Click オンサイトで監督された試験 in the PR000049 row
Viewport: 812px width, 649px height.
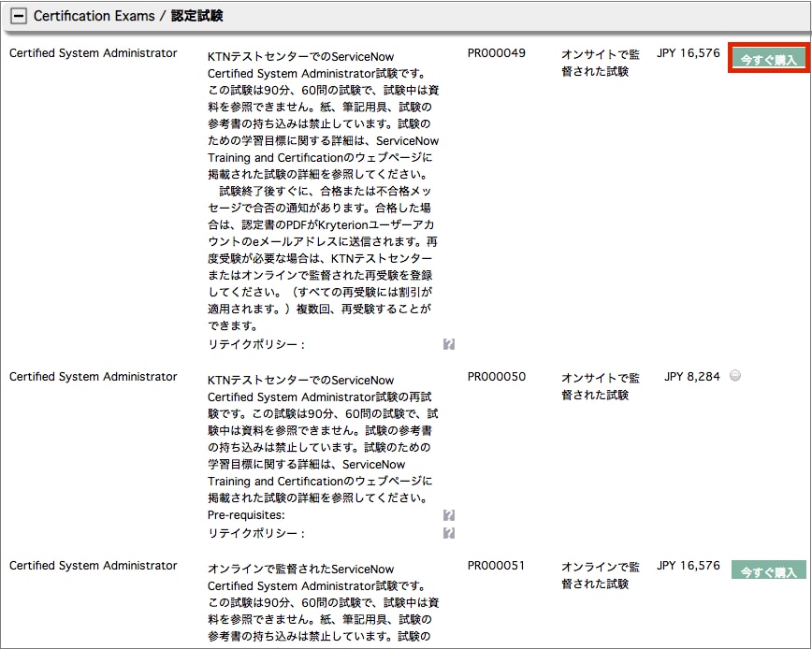tap(601, 63)
